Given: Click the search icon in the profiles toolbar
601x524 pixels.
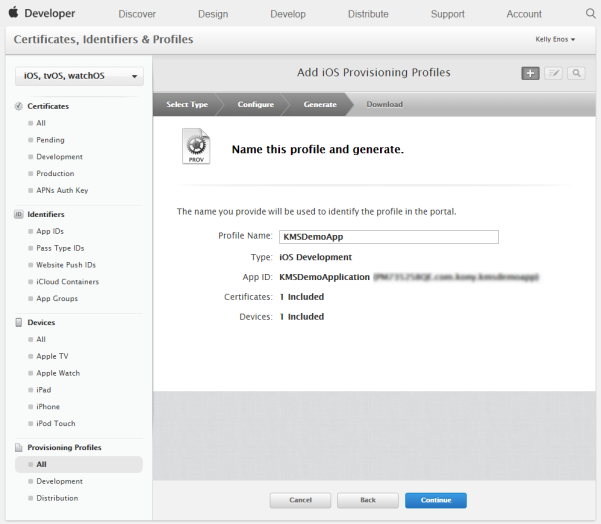Looking at the screenshot, I should click(x=576, y=73).
